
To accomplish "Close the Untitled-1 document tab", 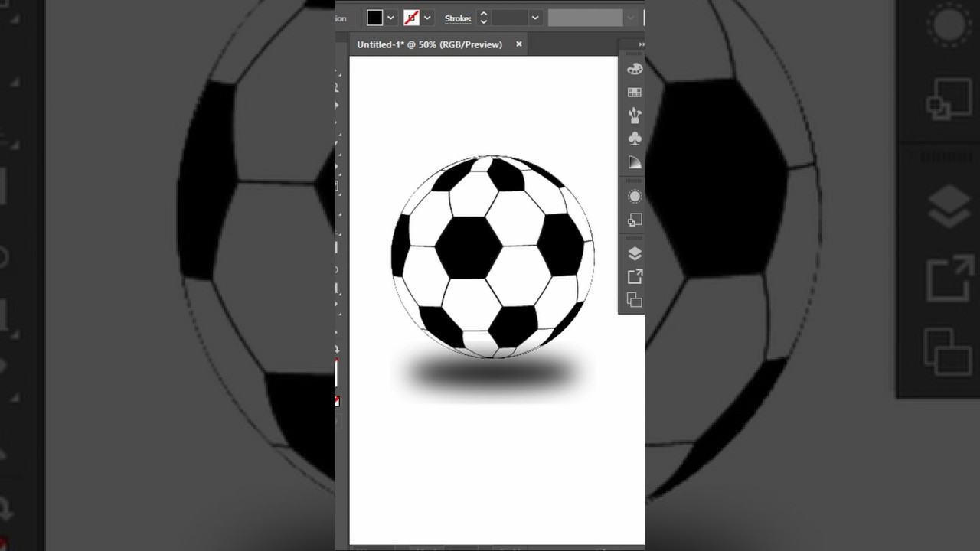I will (518, 44).
